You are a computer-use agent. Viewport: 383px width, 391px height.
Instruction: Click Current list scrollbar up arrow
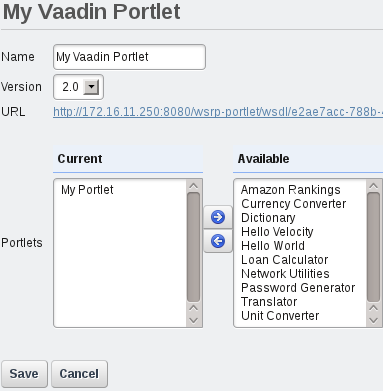(193, 186)
